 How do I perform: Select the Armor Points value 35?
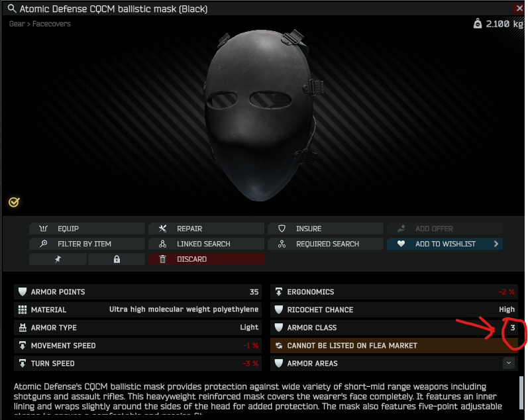click(x=254, y=292)
